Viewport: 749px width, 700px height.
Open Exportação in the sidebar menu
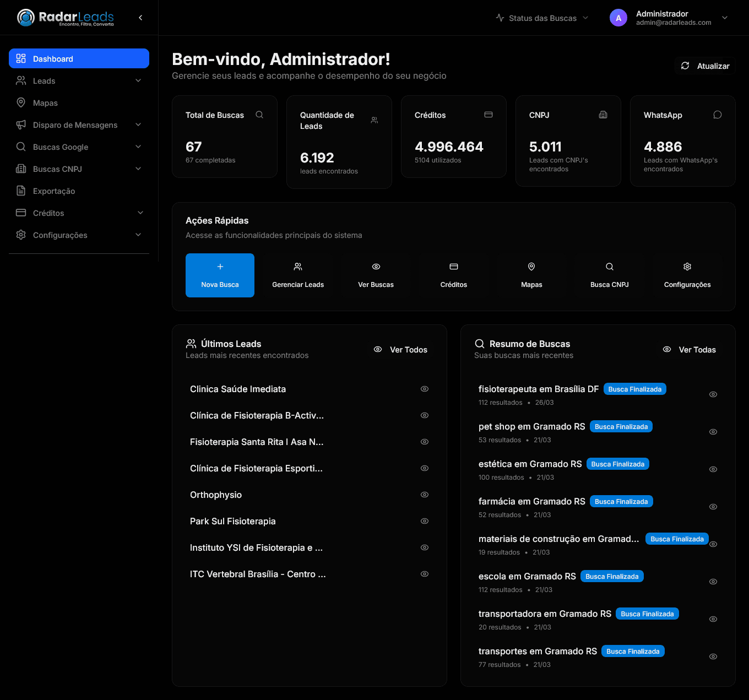tap(79, 191)
